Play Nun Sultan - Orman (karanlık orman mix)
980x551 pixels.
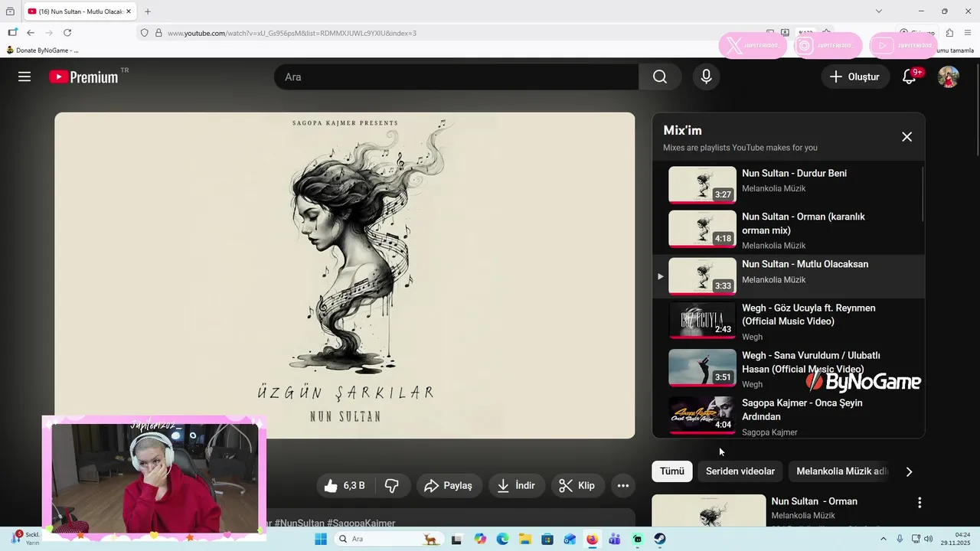click(803, 223)
